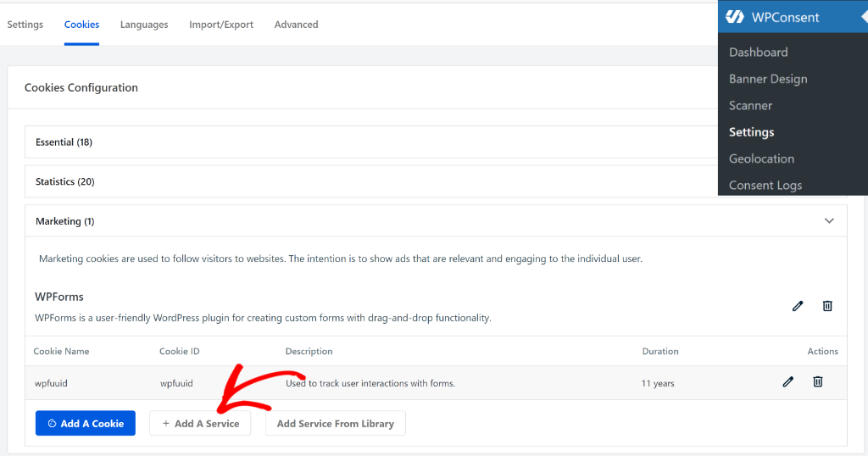The width and height of the screenshot is (868, 456).
Task: Click the 11 years duration cell
Action: click(658, 383)
